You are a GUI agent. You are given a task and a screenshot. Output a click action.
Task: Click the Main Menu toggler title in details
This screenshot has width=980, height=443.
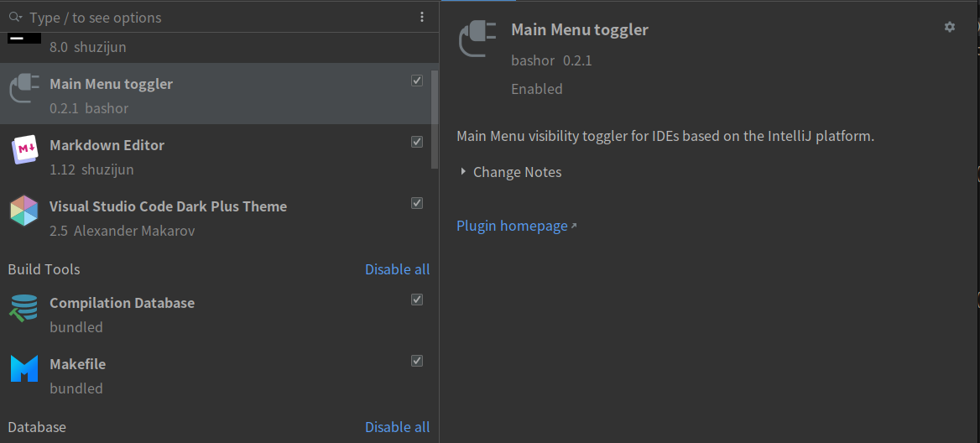pos(580,29)
